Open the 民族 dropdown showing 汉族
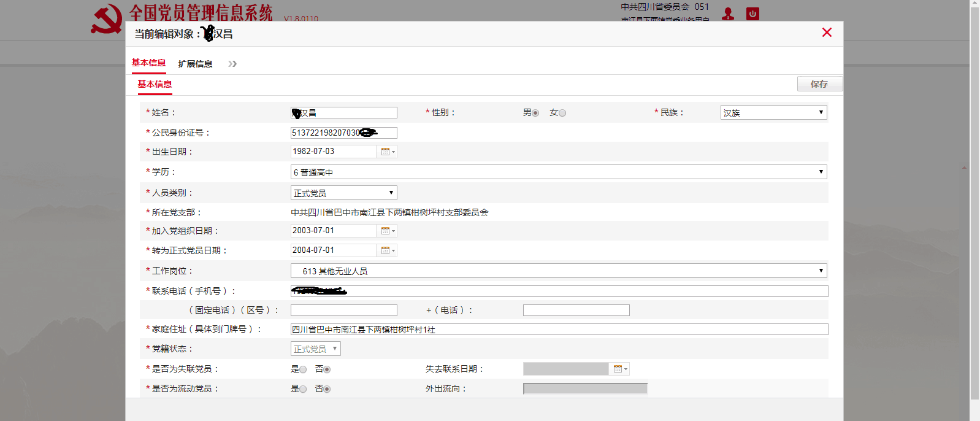 pyautogui.click(x=773, y=113)
